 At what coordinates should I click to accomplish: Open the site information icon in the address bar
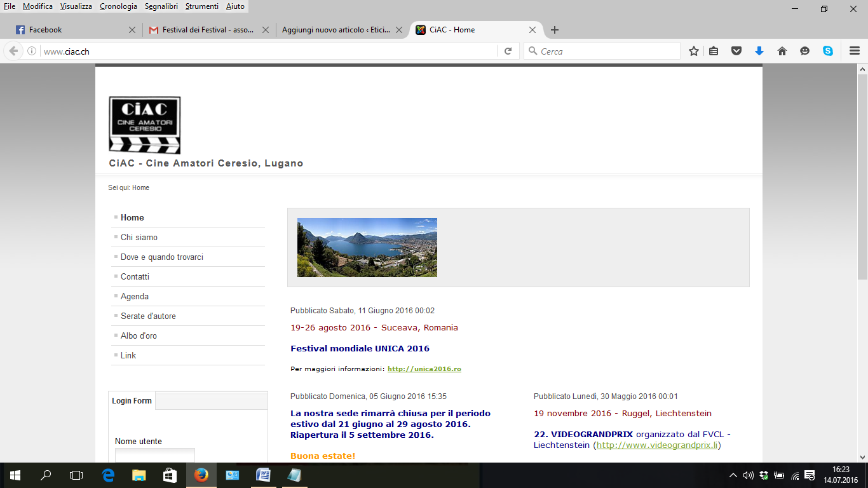[31, 51]
